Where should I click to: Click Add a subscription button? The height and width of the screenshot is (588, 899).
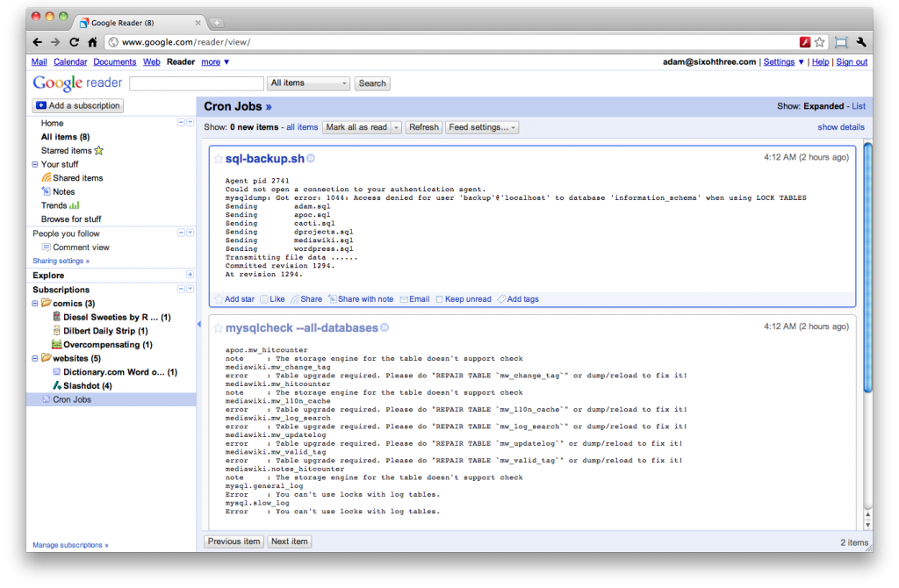(78, 105)
